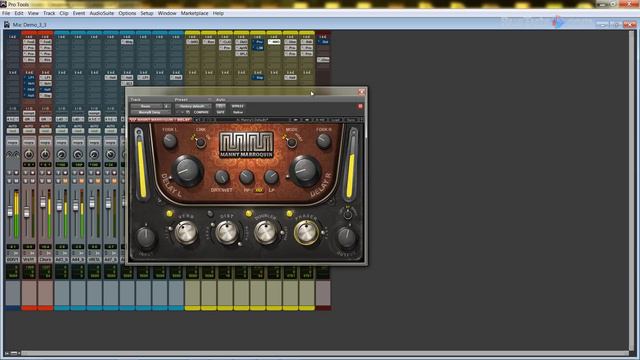This screenshot has width=640, height=360.
Task: Toggle the plugin Bypass button
Action: (238, 106)
